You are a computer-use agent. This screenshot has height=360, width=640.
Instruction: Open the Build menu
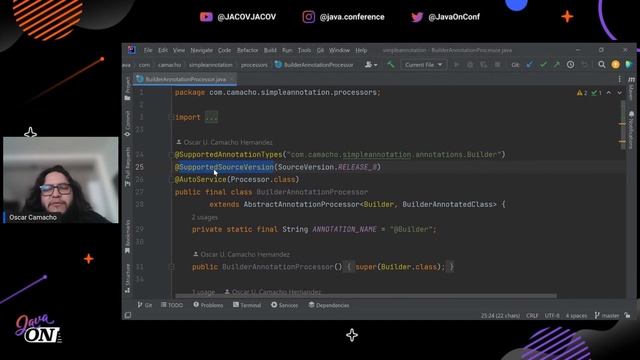point(270,50)
